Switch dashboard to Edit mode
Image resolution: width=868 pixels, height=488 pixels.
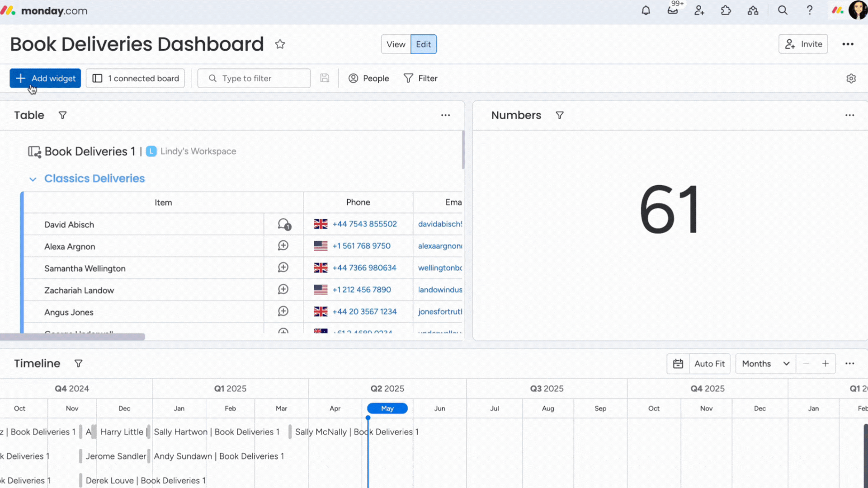pyautogui.click(x=423, y=44)
